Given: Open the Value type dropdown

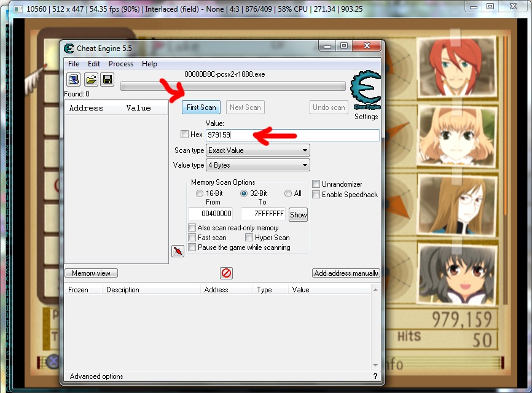Looking at the screenshot, I should (x=258, y=165).
